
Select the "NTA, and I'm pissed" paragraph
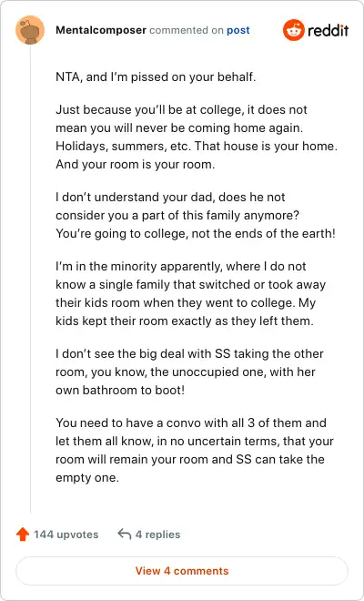click(x=156, y=77)
